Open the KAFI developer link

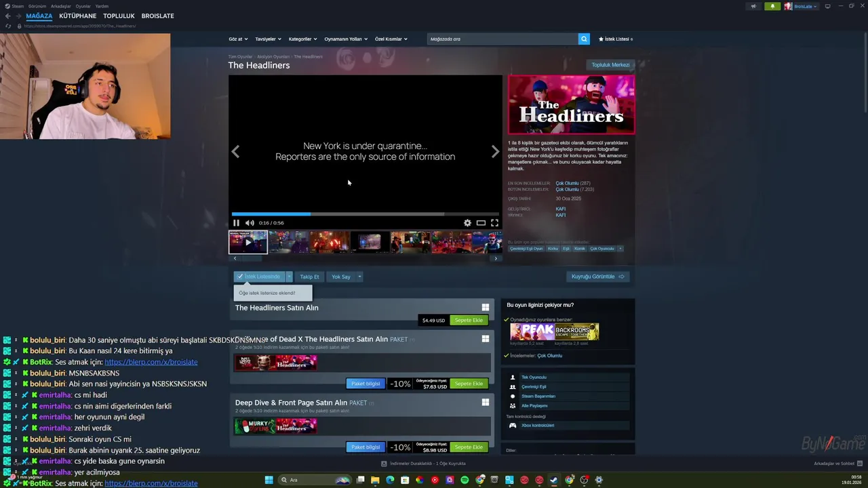[x=561, y=209]
